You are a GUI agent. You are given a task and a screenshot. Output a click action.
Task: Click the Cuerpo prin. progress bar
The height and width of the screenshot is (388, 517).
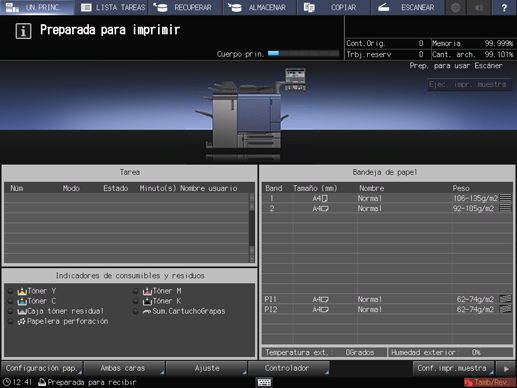pyautogui.click(x=304, y=53)
